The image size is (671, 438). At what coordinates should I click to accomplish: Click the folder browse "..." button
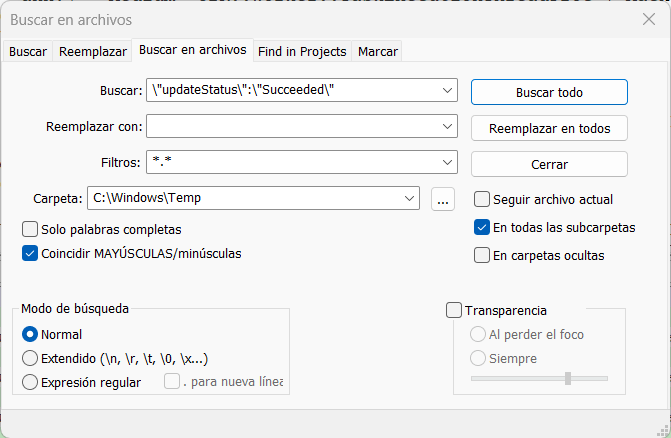[443, 199]
